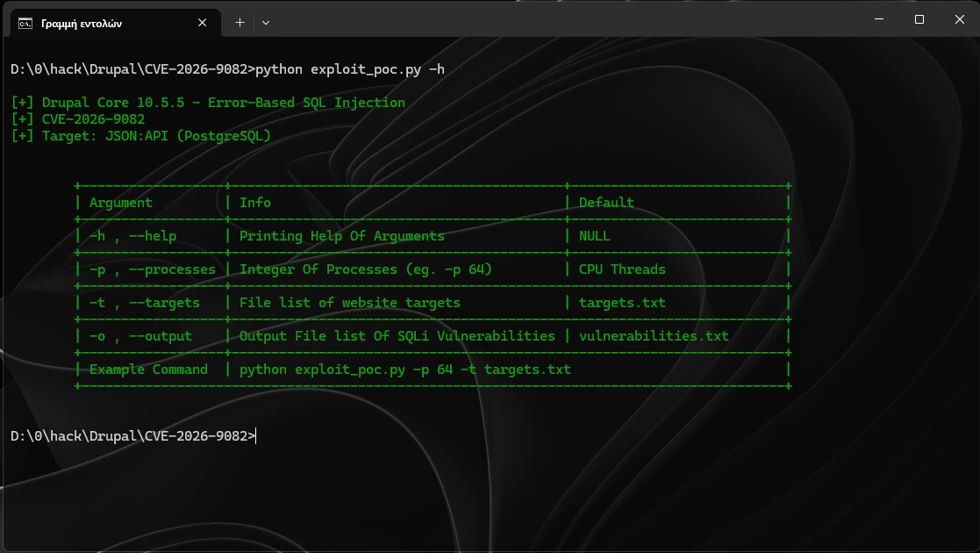Click the 'vulnerabilities.txt' default value
The width and height of the screenshot is (980, 553).
click(654, 336)
